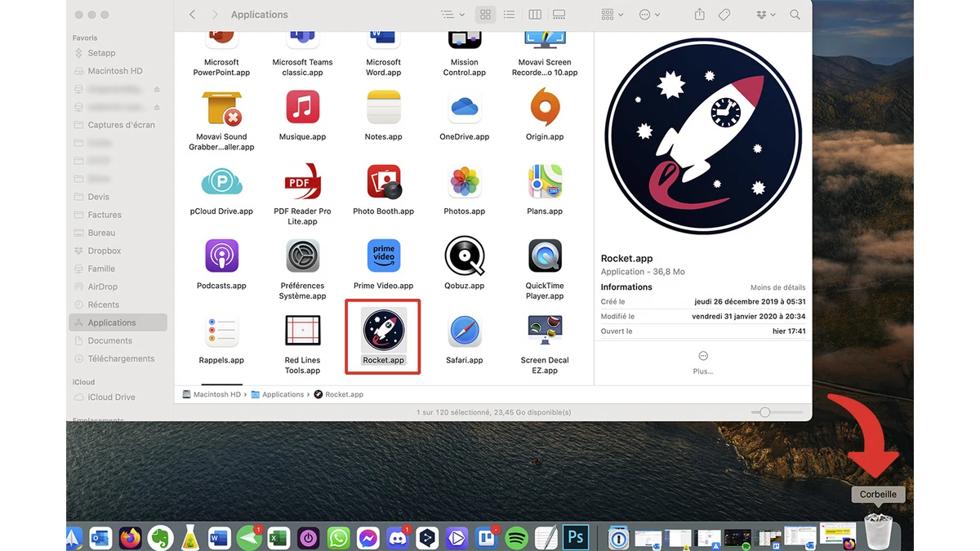The image size is (980, 551).
Task: Go back with the toolbar chevron
Action: click(192, 15)
